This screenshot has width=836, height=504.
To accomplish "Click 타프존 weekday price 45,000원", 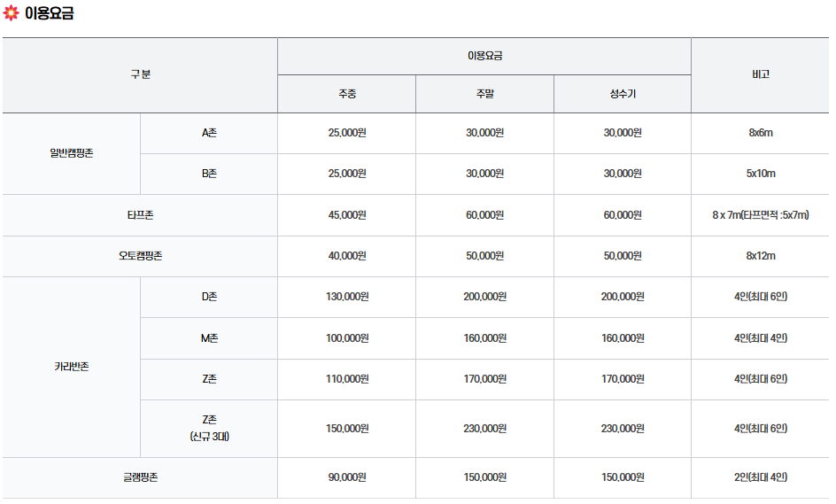I will [x=347, y=215].
